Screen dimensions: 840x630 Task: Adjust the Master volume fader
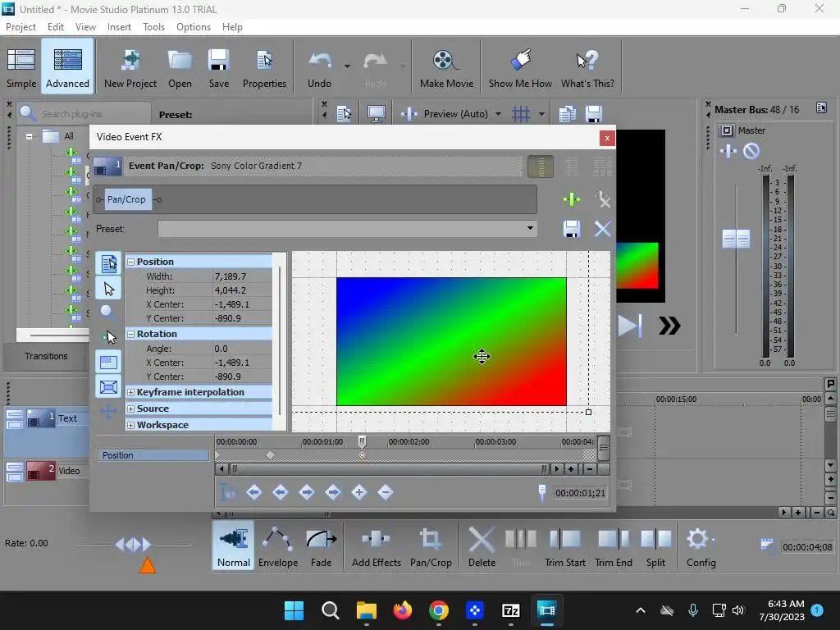736,239
